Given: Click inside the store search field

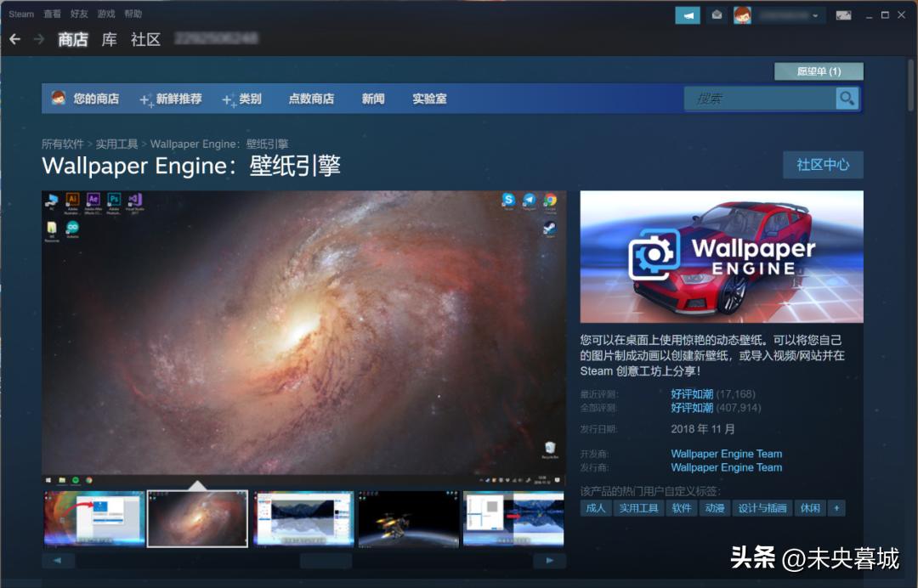Looking at the screenshot, I should coord(761,99).
